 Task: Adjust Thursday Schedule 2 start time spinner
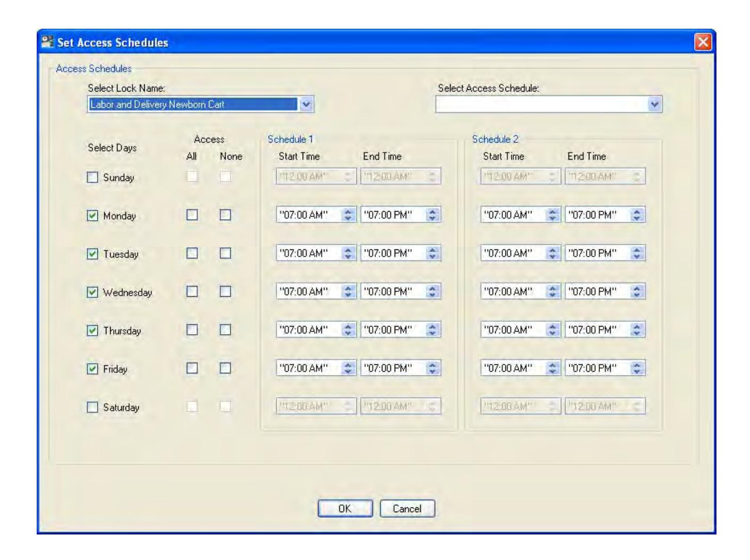tap(553, 330)
